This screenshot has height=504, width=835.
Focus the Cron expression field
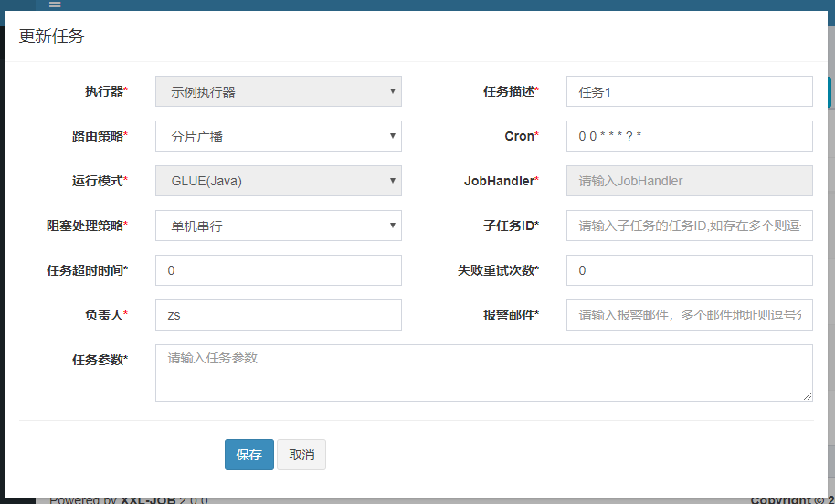pyautogui.click(x=689, y=136)
